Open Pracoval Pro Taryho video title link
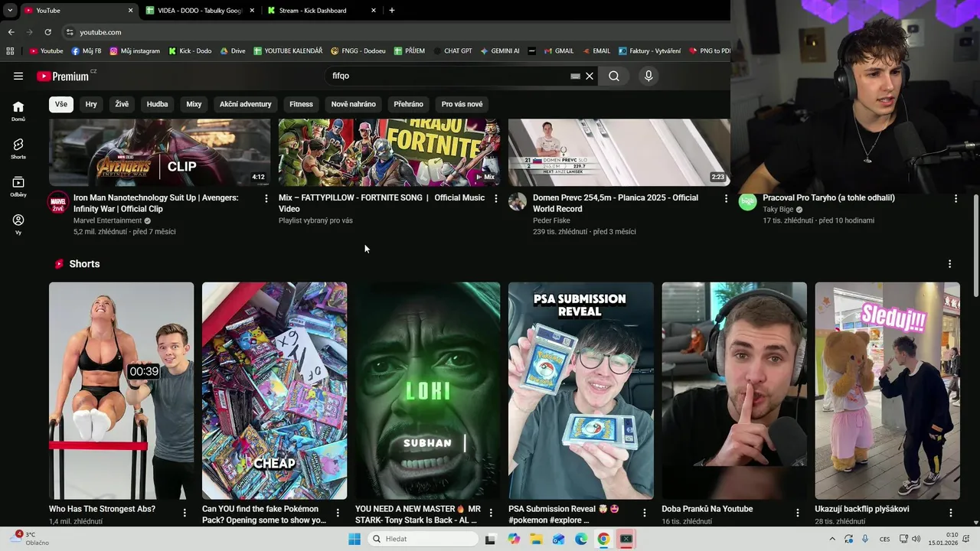Viewport: 980px width, 551px height. (x=828, y=197)
